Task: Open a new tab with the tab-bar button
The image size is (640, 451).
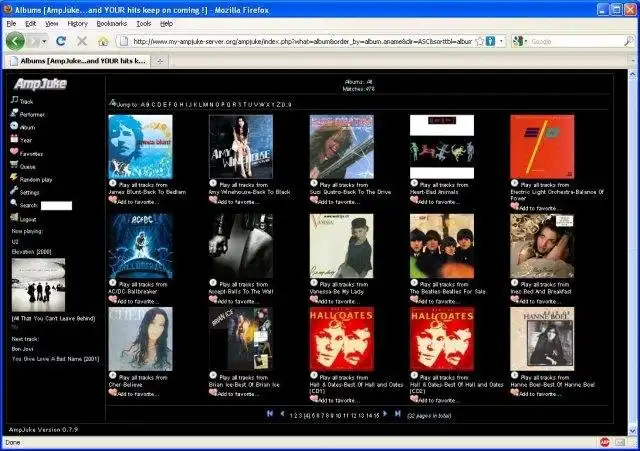Action: click(160, 61)
